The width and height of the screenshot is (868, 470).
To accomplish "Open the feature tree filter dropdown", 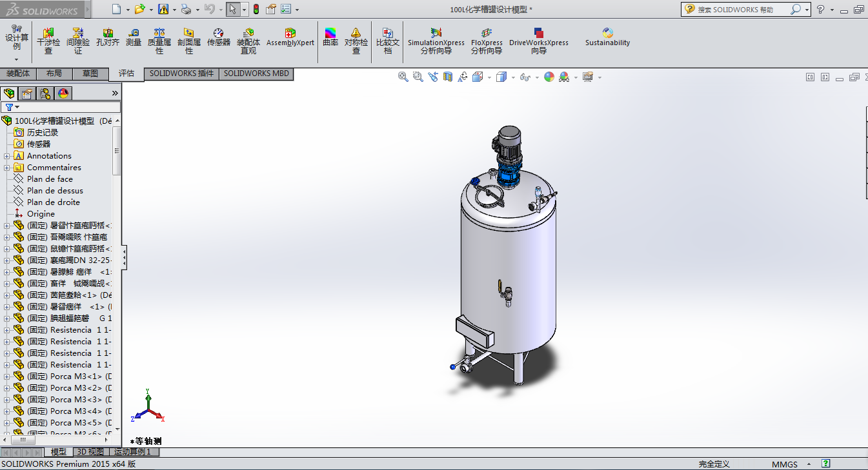I will [12, 107].
